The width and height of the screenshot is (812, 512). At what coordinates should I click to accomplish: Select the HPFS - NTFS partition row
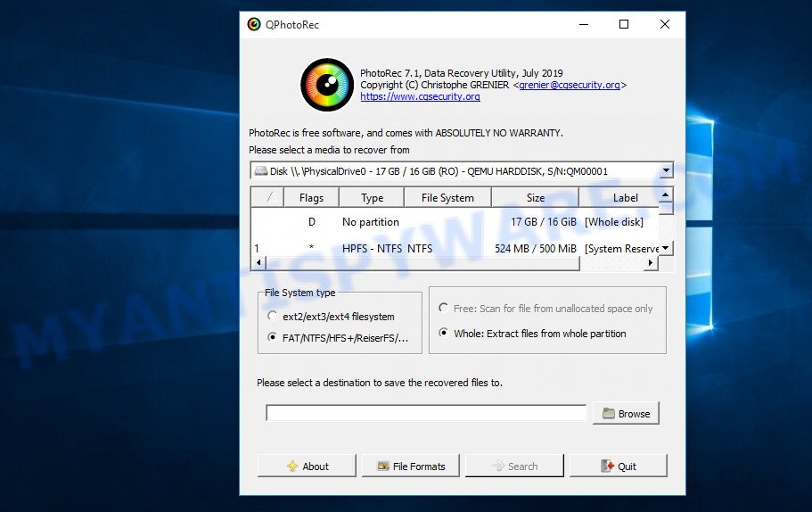(x=455, y=249)
